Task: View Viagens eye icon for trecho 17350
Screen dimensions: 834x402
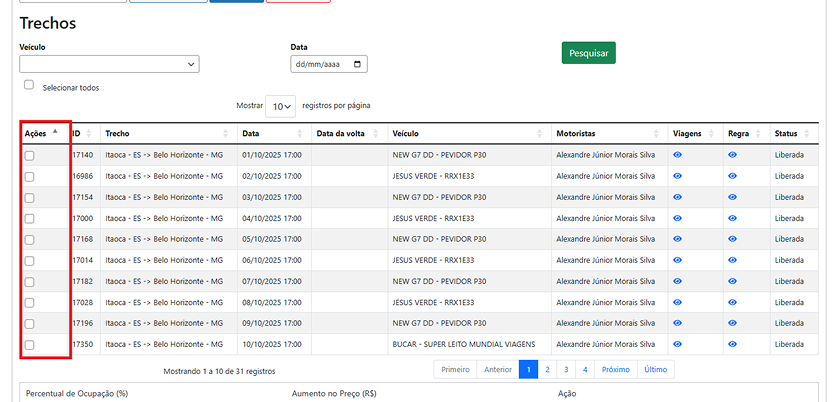Action: [x=677, y=344]
